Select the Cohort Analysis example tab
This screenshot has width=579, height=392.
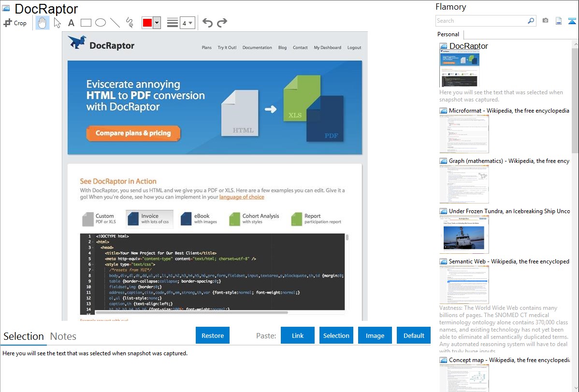click(254, 219)
